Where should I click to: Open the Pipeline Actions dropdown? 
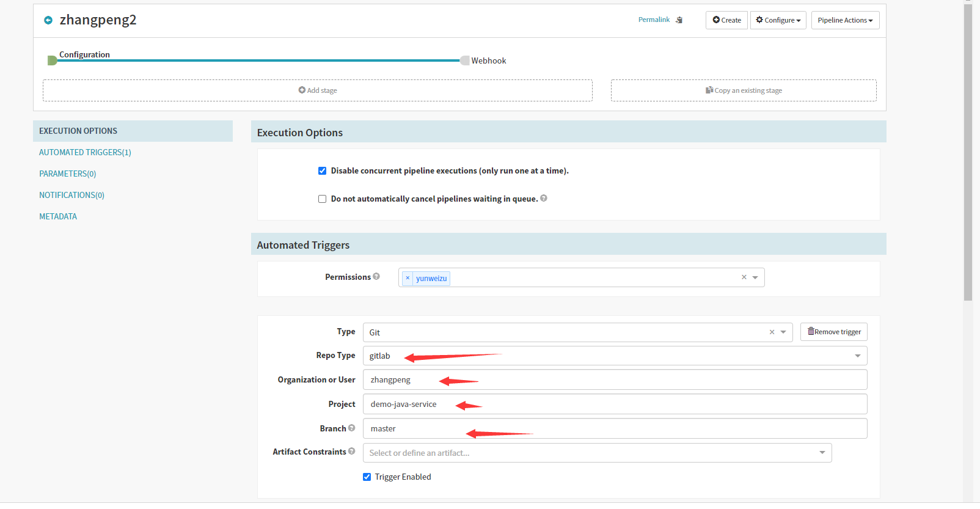846,20
